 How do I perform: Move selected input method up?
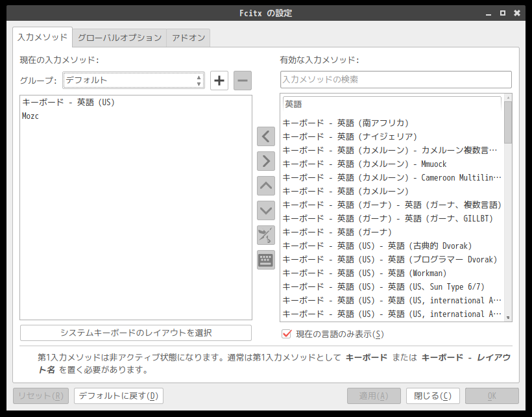(x=265, y=186)
